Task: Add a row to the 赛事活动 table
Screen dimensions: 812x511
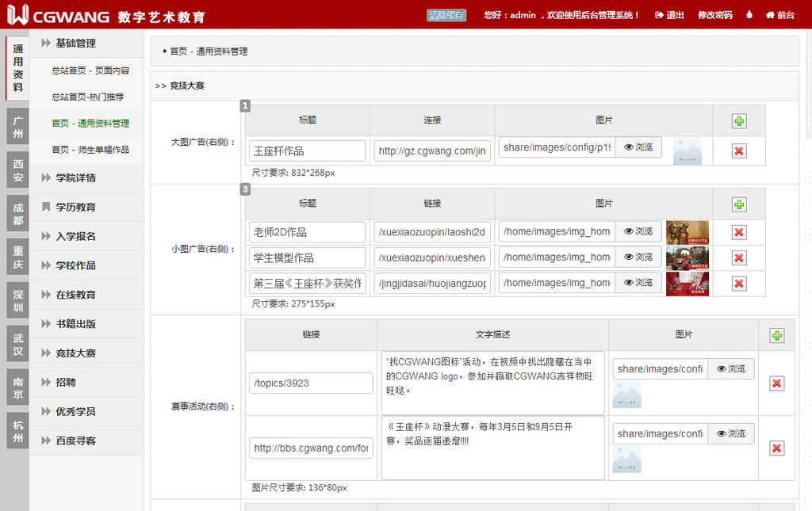Action: pos(777,336)
